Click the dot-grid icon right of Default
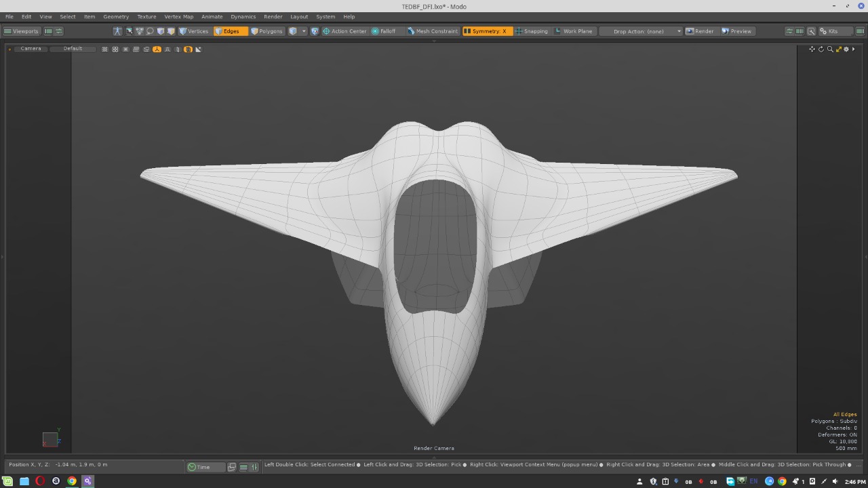 (x=104, y=49)
